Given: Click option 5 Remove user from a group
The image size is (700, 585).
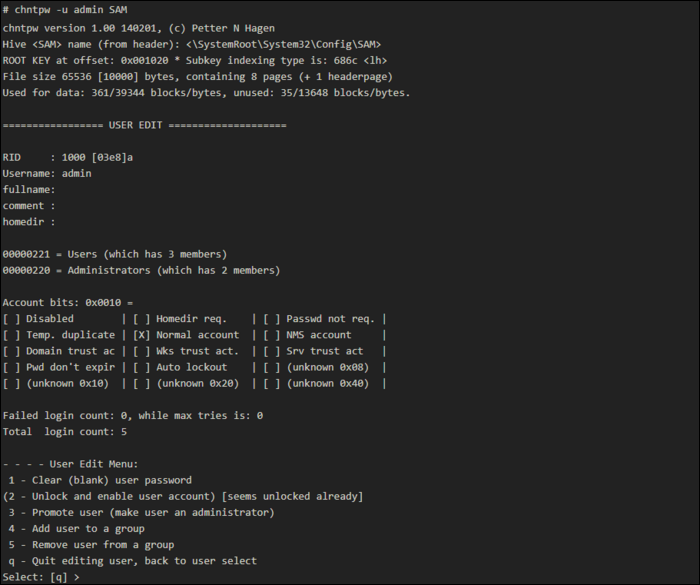Looking at the screenshot, I should point(91,545).
